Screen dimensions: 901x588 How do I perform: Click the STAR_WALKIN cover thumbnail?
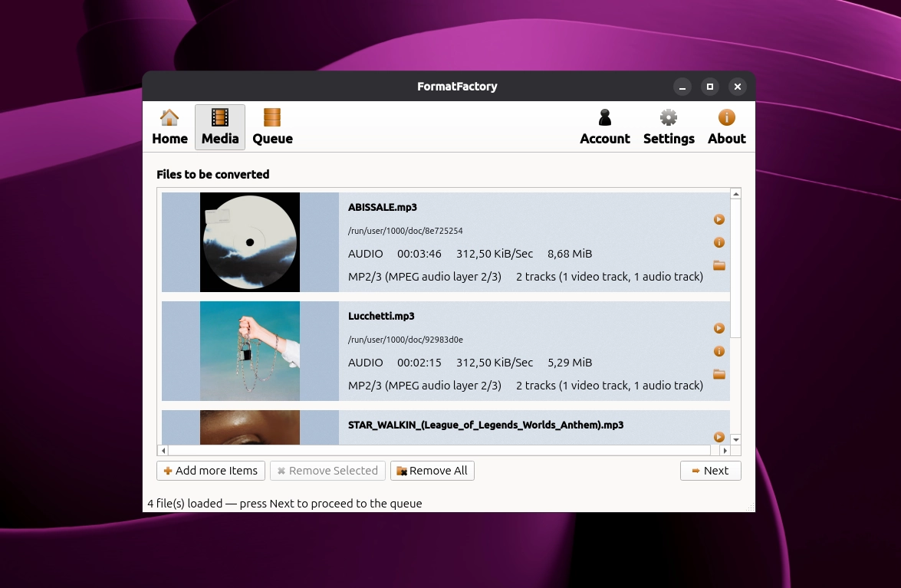(250, 427)
